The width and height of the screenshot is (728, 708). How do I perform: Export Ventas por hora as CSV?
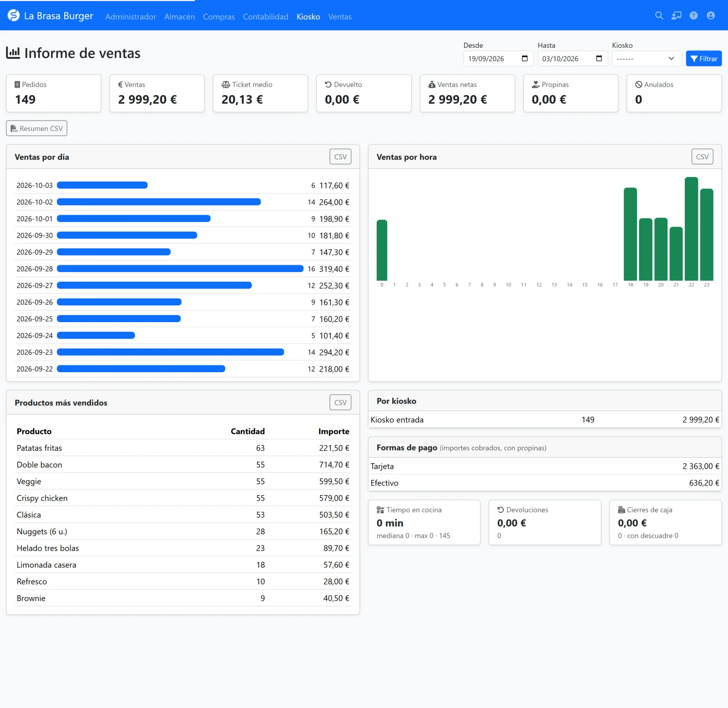[x=703, y=157]
